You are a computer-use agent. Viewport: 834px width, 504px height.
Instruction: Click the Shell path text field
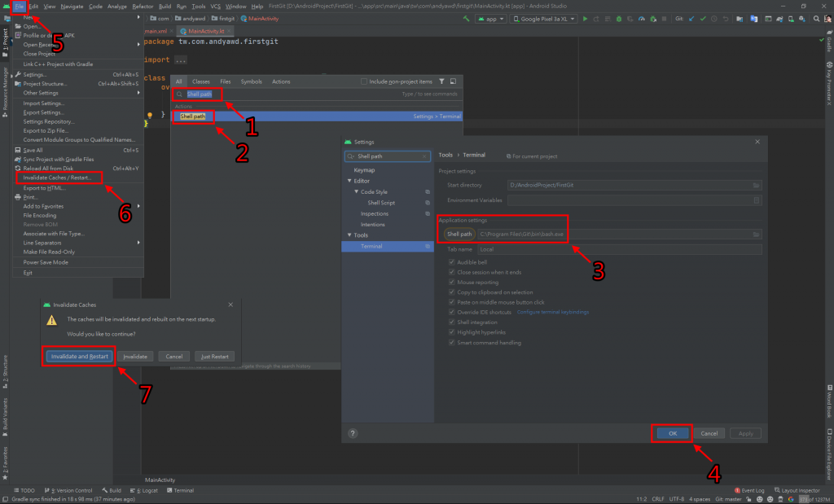[619, 234]
